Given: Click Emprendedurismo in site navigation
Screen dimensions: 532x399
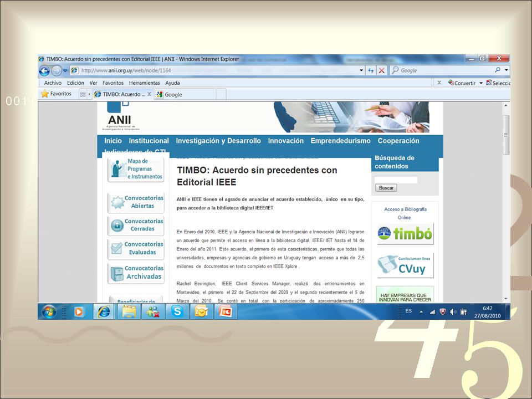Looking at the screenshot, I should 341,141.
